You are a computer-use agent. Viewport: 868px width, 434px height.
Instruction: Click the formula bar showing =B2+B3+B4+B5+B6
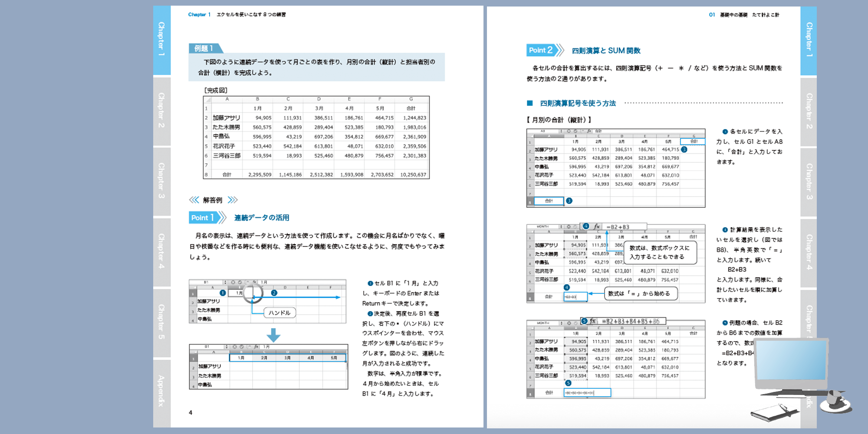632,321
